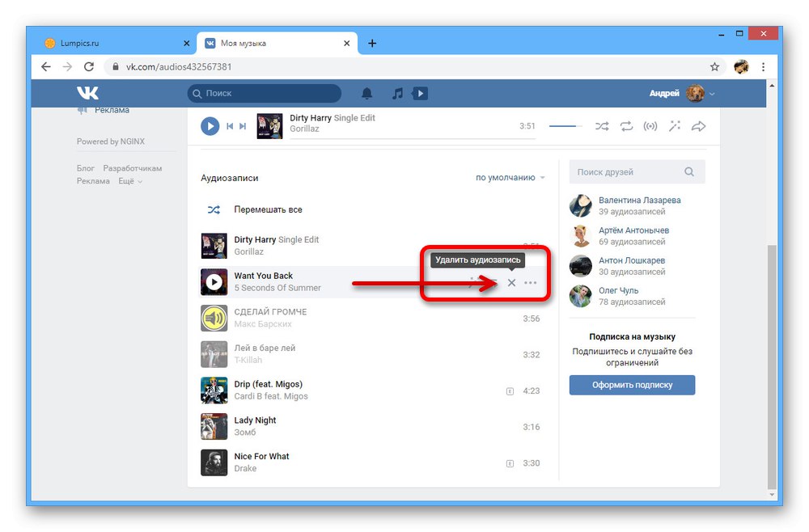
Task: Play 'Drip (feat. Migos)' track
Action: (214, 391)
